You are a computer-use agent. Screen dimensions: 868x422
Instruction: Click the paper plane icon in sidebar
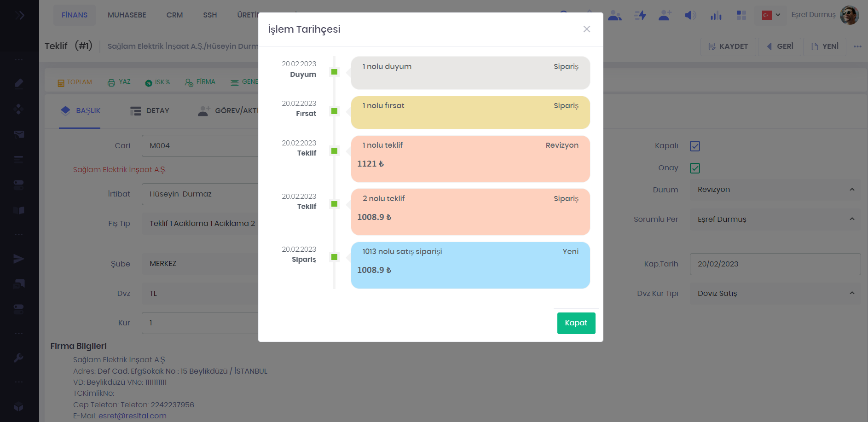(18, 259)
